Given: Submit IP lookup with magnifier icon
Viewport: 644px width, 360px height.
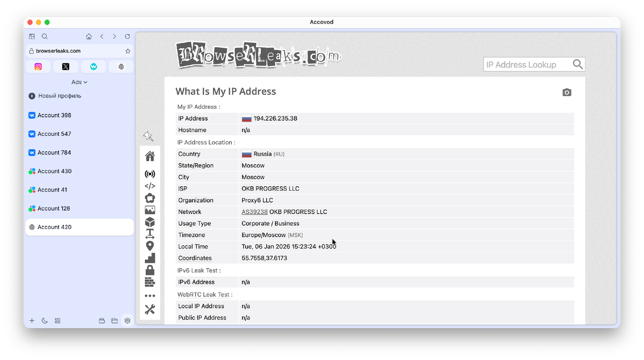Looking at the screenshot, I should pyautogui.click(x=577, y=64).
